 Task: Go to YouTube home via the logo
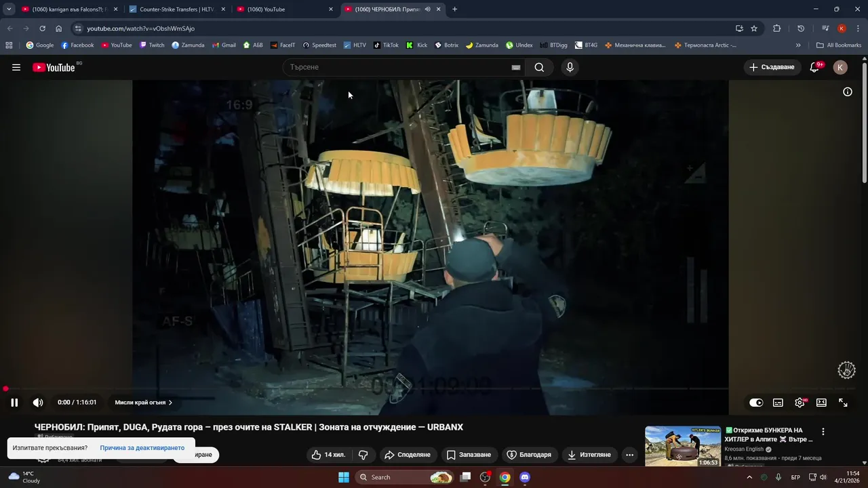click(54, 67)
